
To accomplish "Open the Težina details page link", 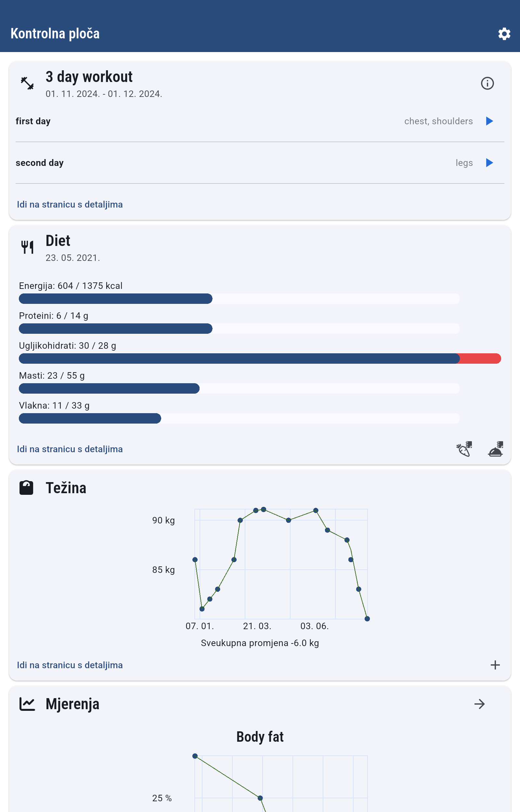I will 70,665.
